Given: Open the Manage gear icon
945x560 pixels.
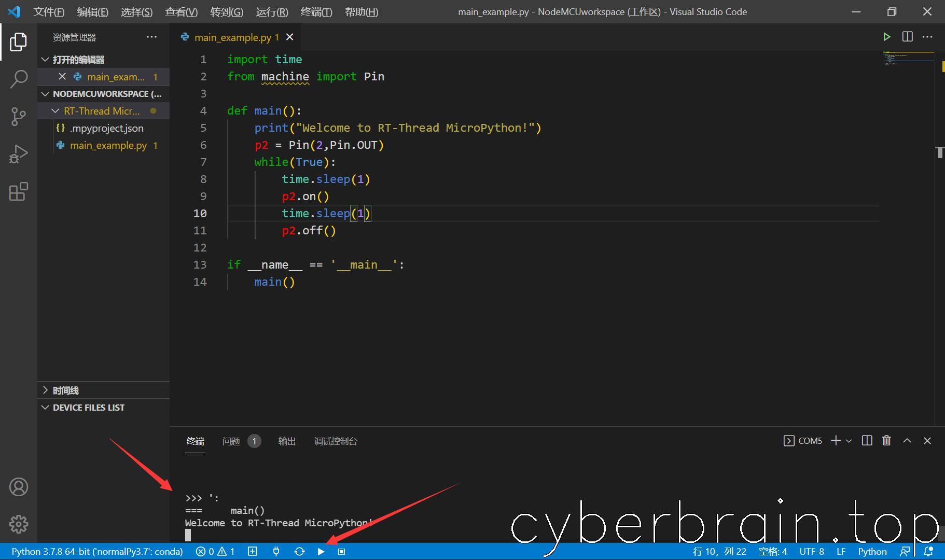Looking at the screenshot, I should coord(19,524).
